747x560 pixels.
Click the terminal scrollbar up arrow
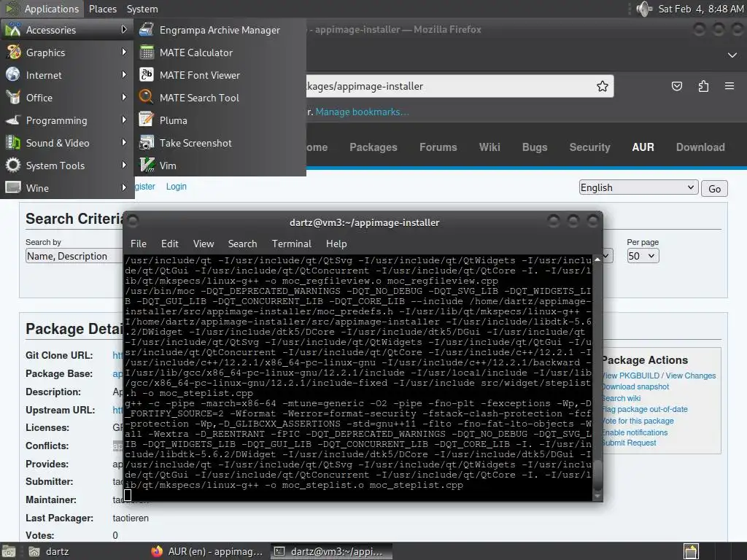[x=597, y=260]
